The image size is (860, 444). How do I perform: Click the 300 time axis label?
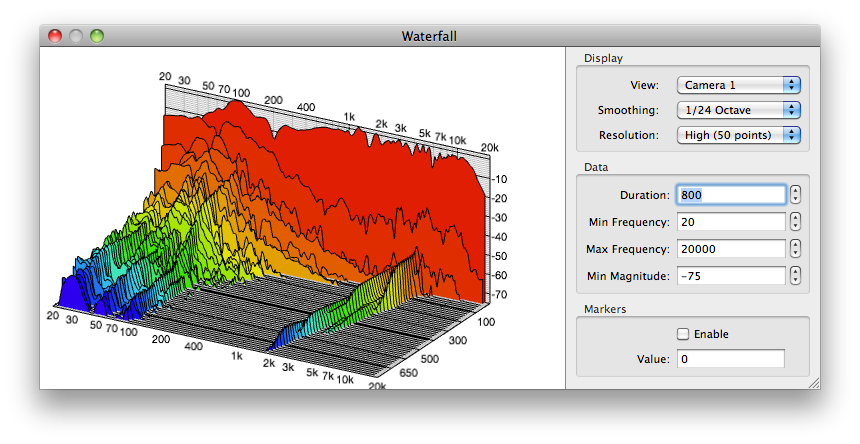click(458, 340)
